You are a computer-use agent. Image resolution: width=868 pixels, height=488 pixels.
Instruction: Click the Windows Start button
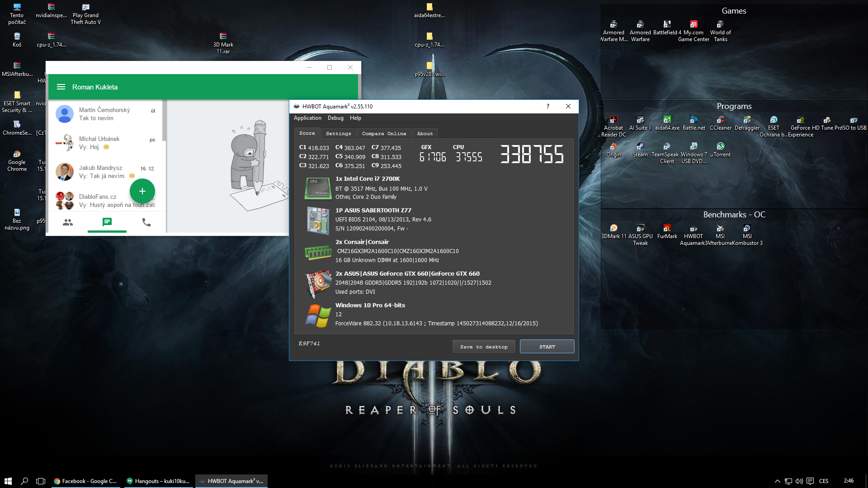pyautogui.click(x=8, y=481)
